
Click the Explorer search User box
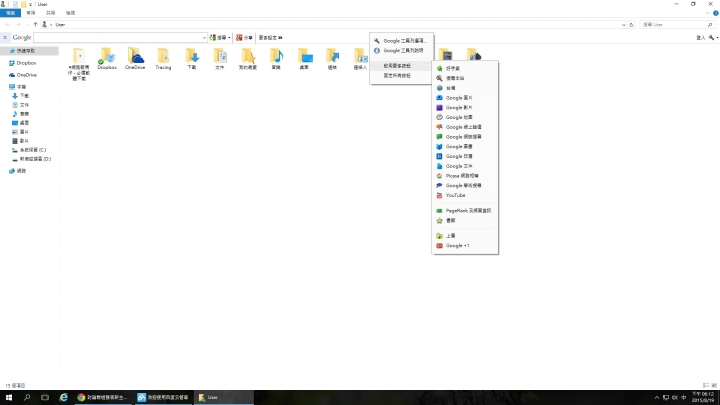click(x=677, y=25)
